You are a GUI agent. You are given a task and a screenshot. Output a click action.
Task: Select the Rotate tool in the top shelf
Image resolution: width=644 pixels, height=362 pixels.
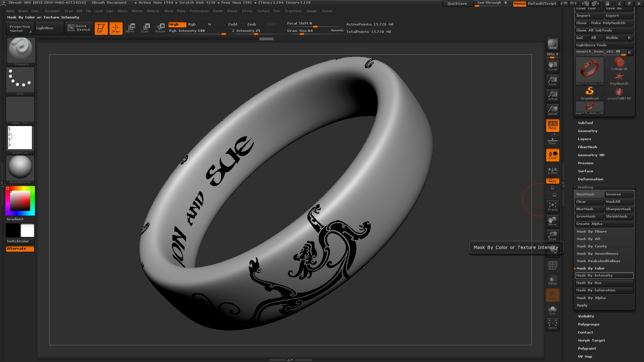click(160, 28)
